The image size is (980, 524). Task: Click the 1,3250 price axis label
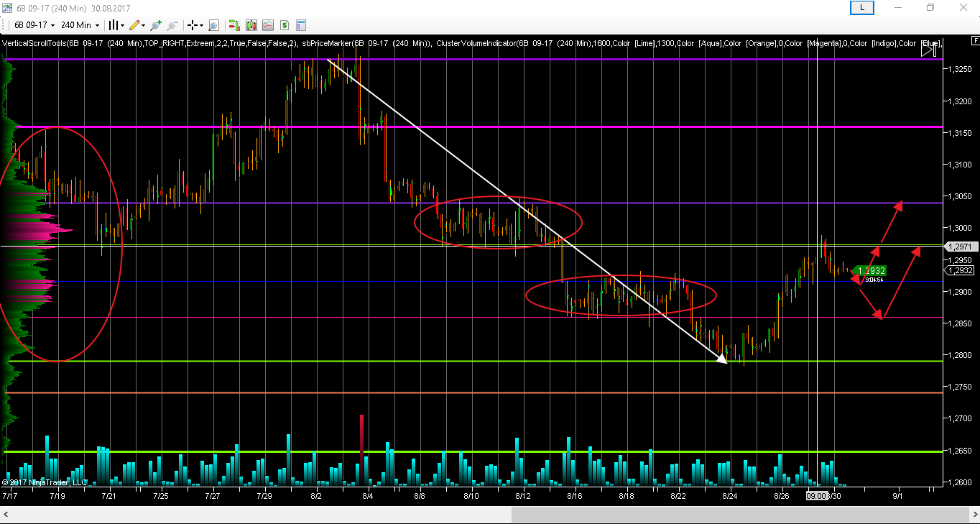click(961, 69)
